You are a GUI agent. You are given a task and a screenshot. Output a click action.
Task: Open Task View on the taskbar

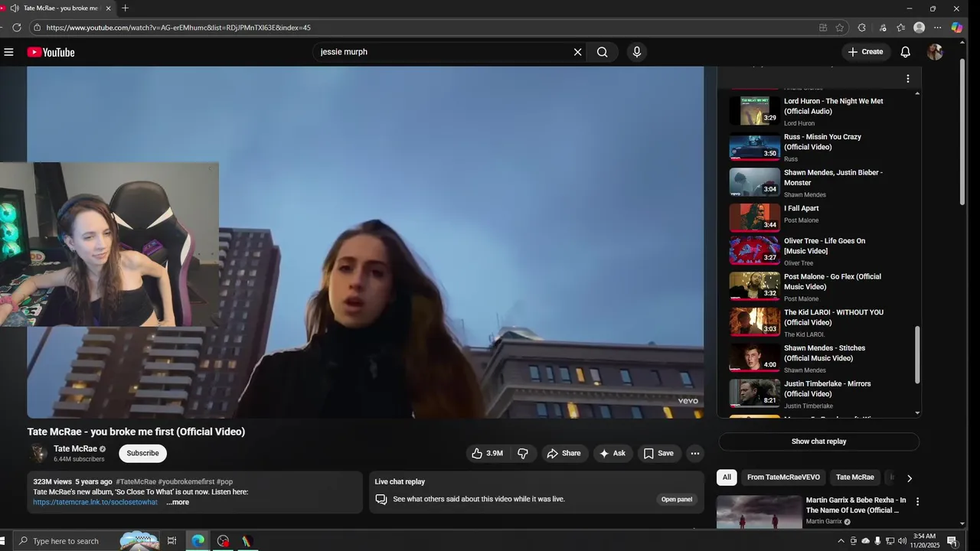point(171,541)
